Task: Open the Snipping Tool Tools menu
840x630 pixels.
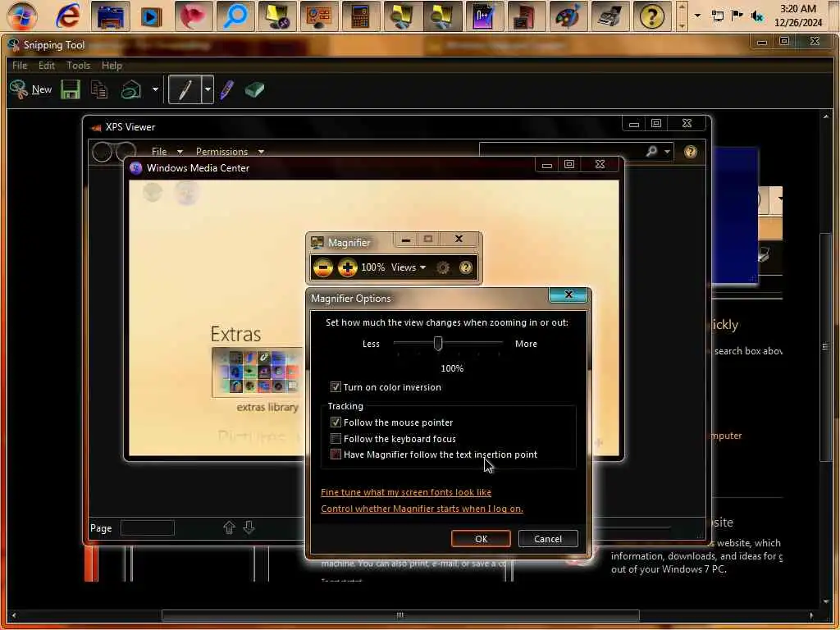Action: [x=78, y=66]
